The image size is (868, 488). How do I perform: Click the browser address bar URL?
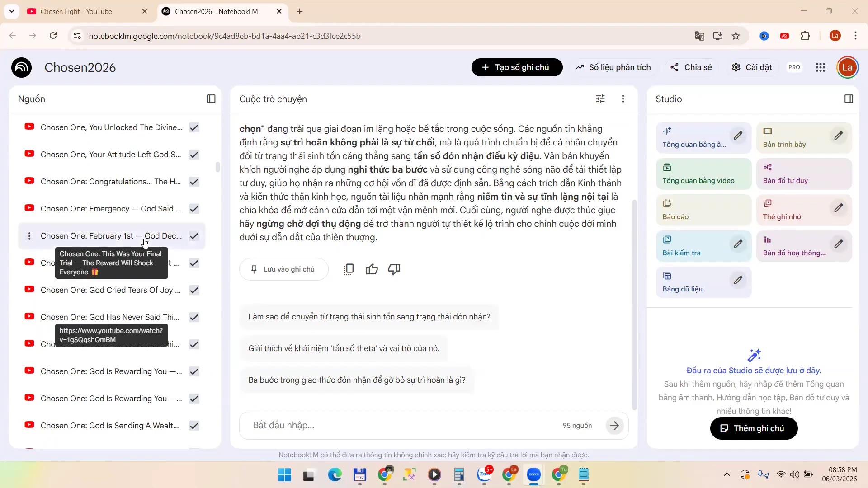[225, 36]
